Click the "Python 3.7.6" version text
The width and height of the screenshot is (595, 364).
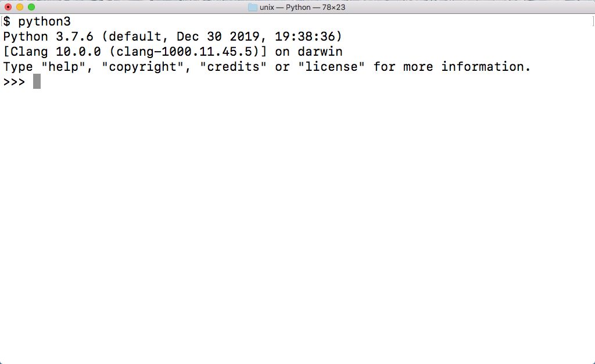point(48,37)
